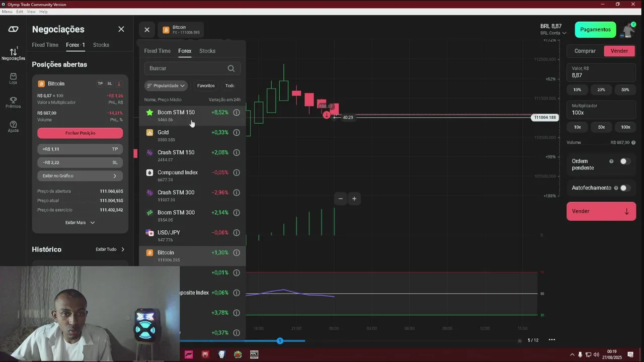The width and height of the screenshot is (644, 362).
Task: Open Popularidade sort dropdown
Action: [x=166, y=86]
